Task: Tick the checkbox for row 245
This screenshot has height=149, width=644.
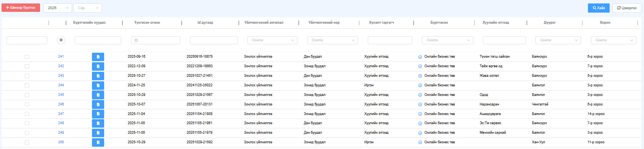Action: (x=27, y=95)
